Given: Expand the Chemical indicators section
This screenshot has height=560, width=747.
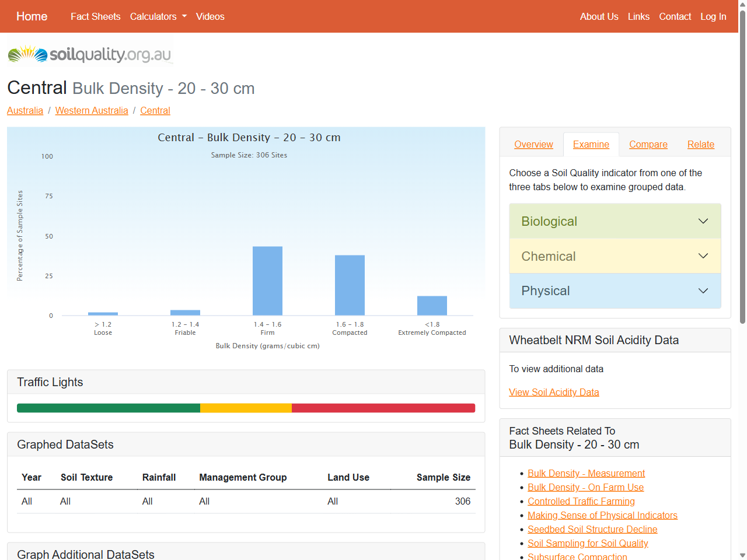Looking at the screenshot, I should click(615, 256).
